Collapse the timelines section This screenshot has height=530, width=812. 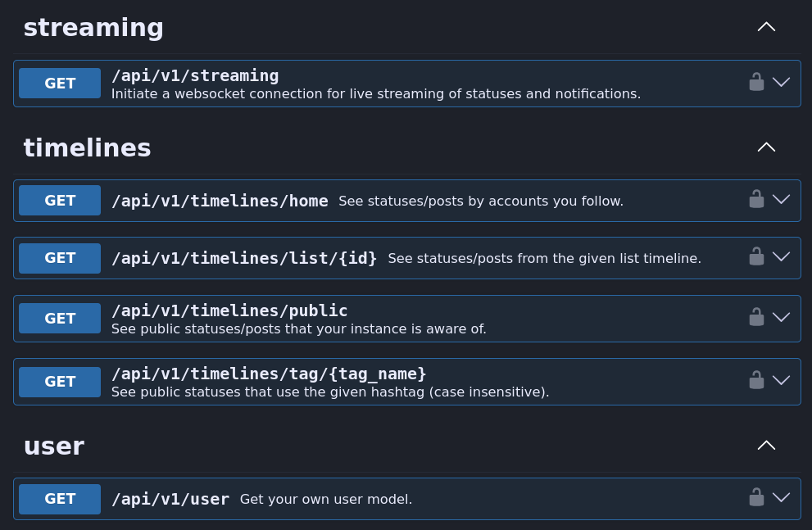[x=766, y=147]
